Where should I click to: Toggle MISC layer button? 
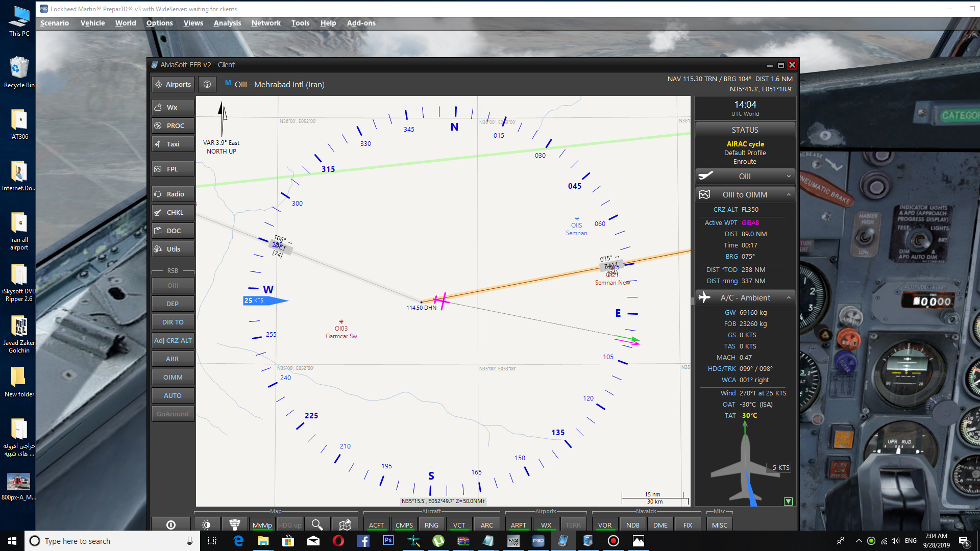pyautogui.click(x=720, y=524)
